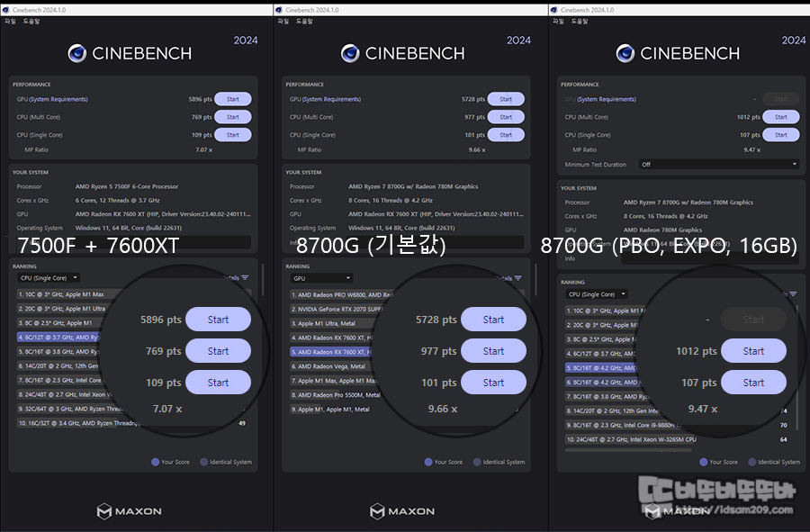This screenshot has height=532, width=810.
Task: Click Your Score legend dot in left window
Action: (x=155, y=463)
